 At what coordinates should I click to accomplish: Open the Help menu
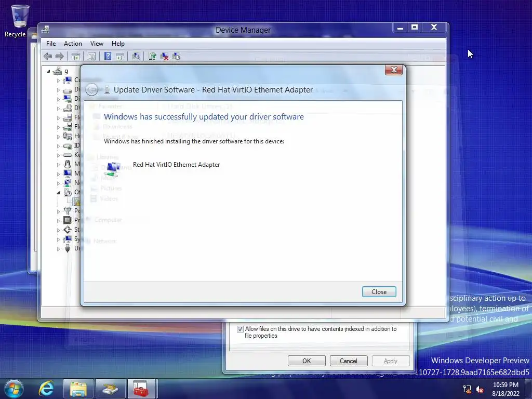coord(118,44)
